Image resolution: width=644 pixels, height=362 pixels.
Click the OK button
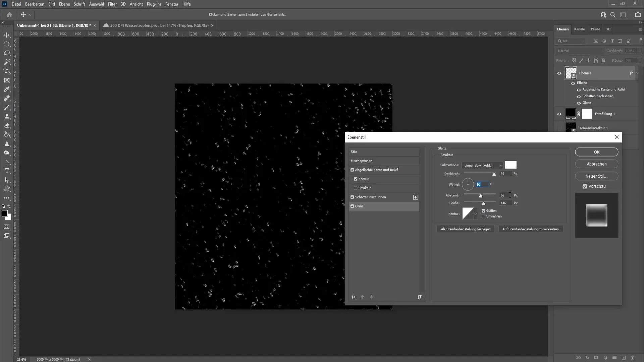click(597, 152)
